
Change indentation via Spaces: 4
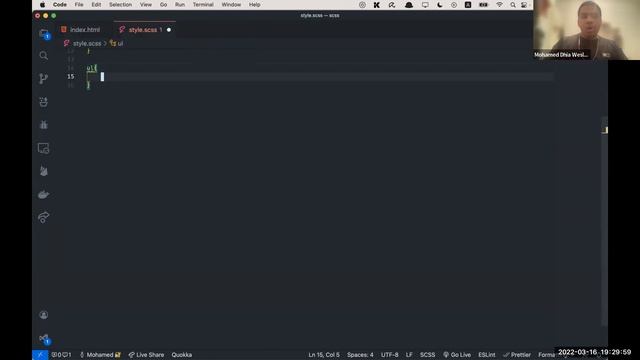[x=360, y=355]
